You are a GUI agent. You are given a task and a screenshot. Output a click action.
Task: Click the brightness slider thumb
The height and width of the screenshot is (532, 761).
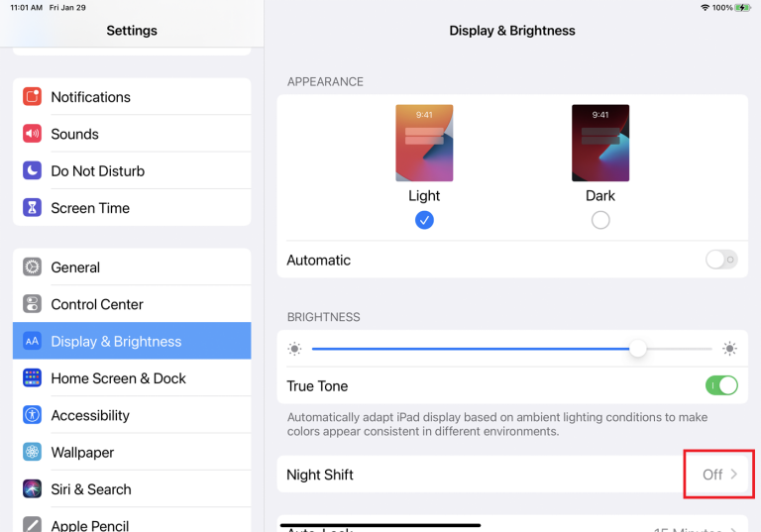[x=638, y=349]
